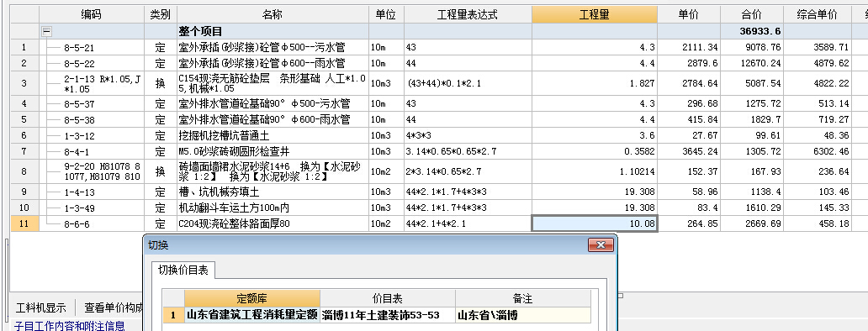
Task: Select code 2-1-13 R*1.05 in row 3
Action: [103, 83]
